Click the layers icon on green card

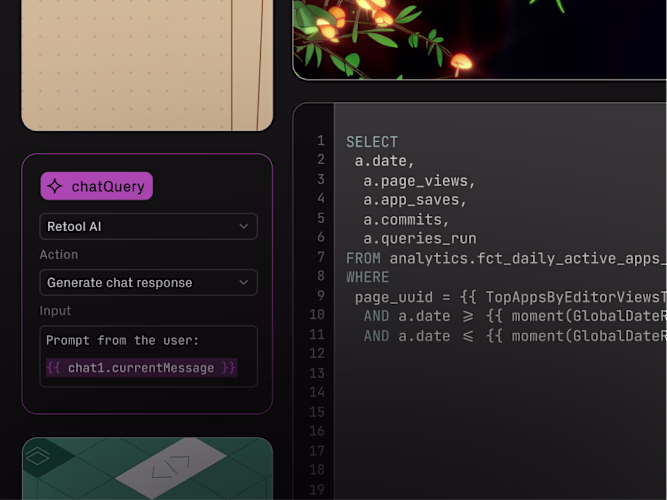[x=37, y=456]
